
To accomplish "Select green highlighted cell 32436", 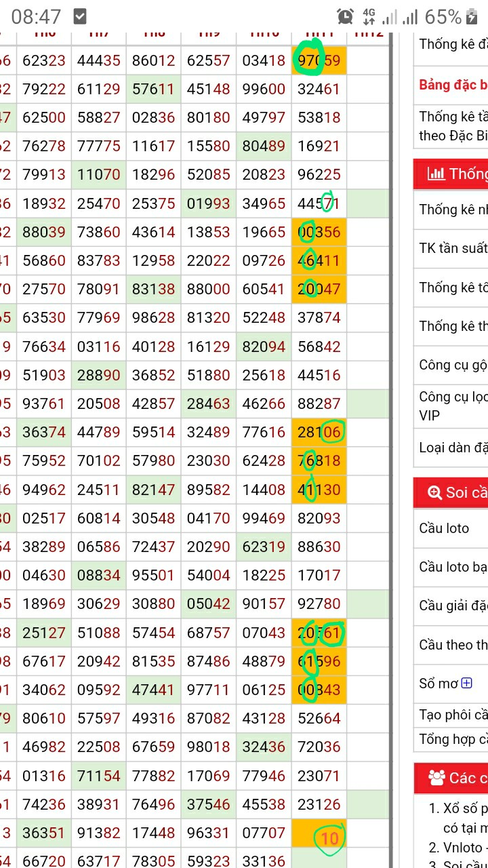I will [x=264, y=747].
